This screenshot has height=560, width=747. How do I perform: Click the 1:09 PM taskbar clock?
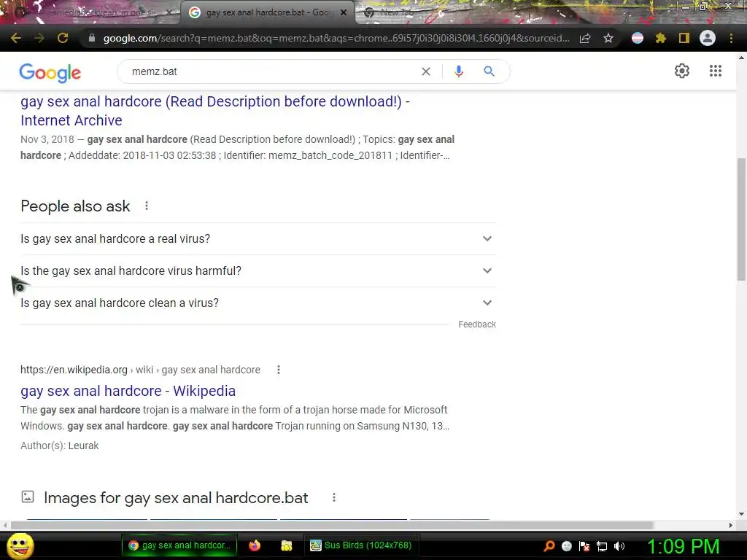[x=683, y=546]
